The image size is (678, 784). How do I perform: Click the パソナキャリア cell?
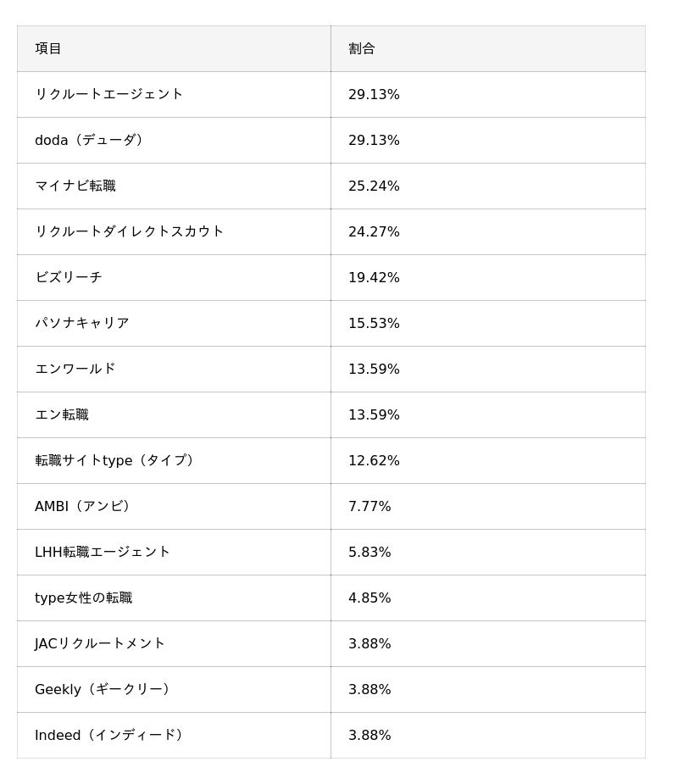(x=82, y=323)
